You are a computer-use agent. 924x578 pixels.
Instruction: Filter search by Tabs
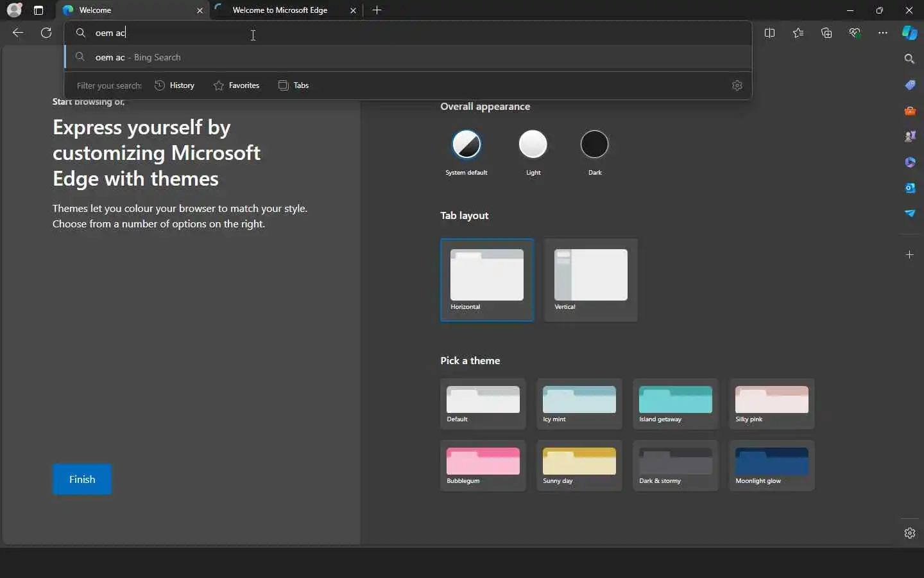coord(294,85)
